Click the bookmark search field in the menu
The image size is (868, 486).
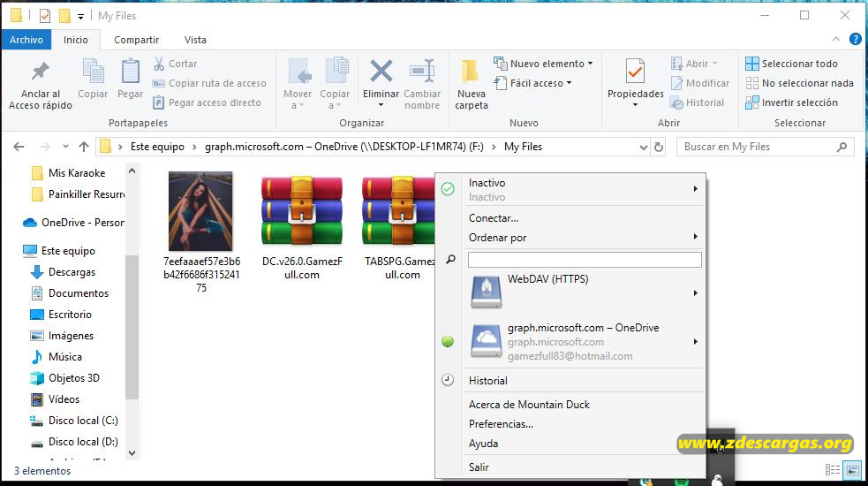point(585,260)
